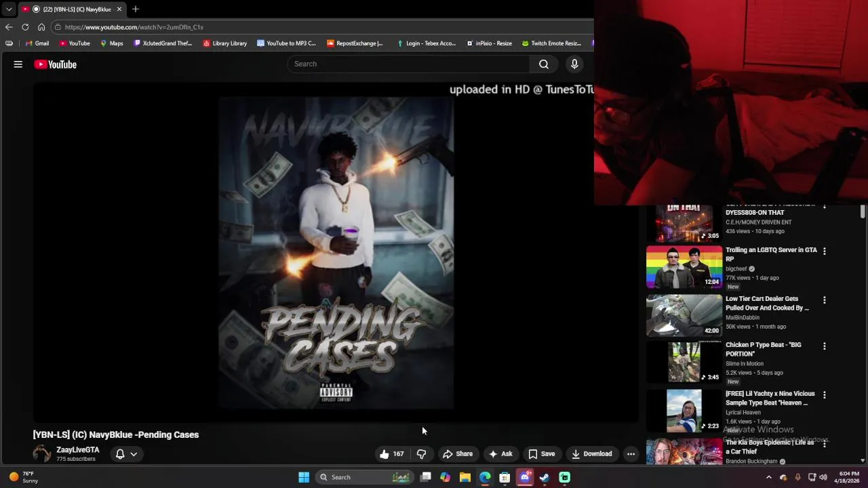Expand notification options chevron beside bell
The image size is (868, 488).
point(134,454)
